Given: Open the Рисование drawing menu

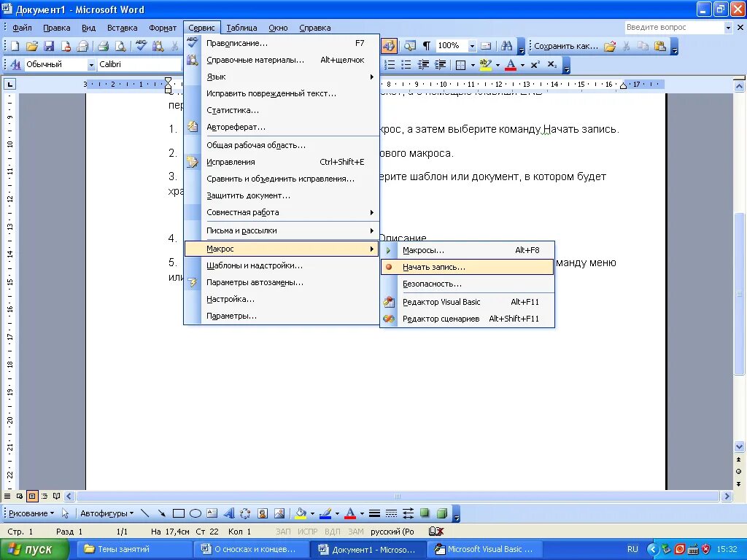Looking at the screenshot, I should pos(31,513).
